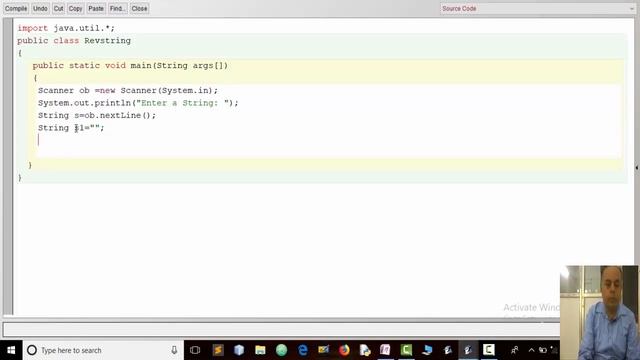
Task: Click the Cortana search circle icon
Action: pyautogui.click(x=32, y=350)
